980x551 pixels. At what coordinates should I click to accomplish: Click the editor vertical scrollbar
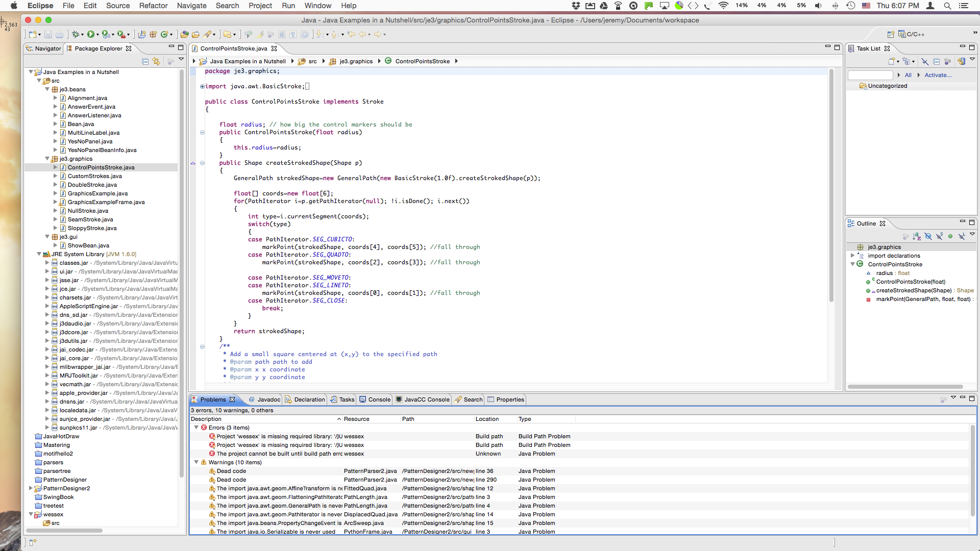[831, 185]
